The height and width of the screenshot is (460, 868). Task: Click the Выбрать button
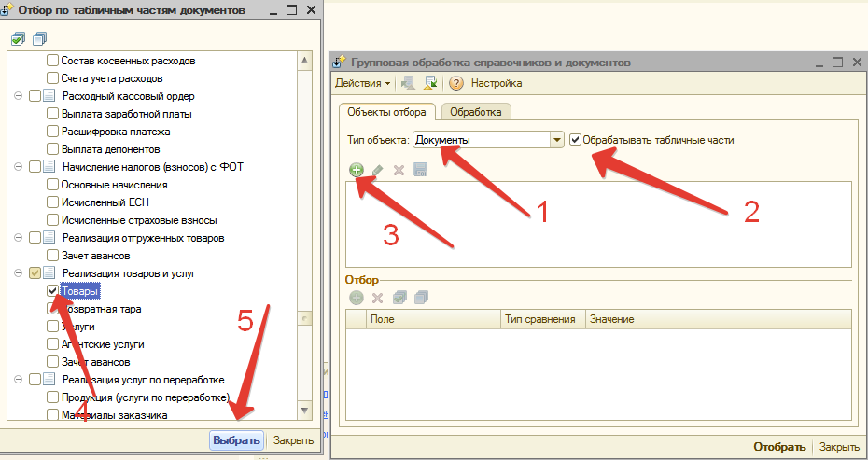(237, 440)
